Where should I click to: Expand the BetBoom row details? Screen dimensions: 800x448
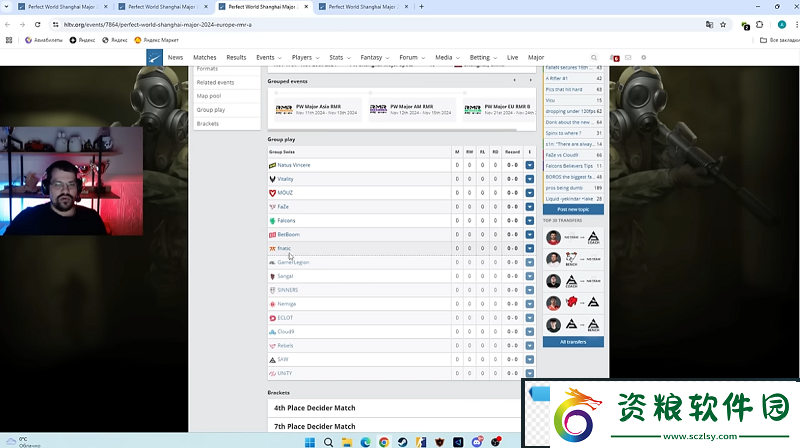530,235
